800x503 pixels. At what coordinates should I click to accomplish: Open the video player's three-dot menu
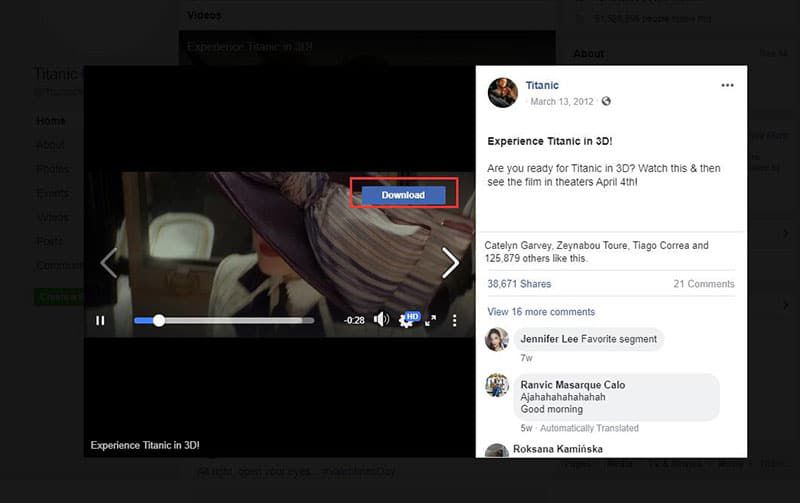(454, 320)
